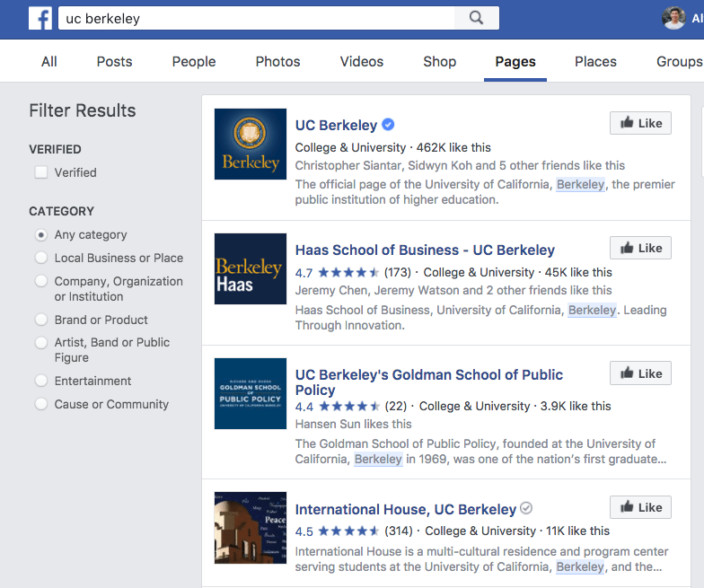Like the Goldman School of Public Policy page
This screenshot has height=588, width=704.
pos(641,373)
